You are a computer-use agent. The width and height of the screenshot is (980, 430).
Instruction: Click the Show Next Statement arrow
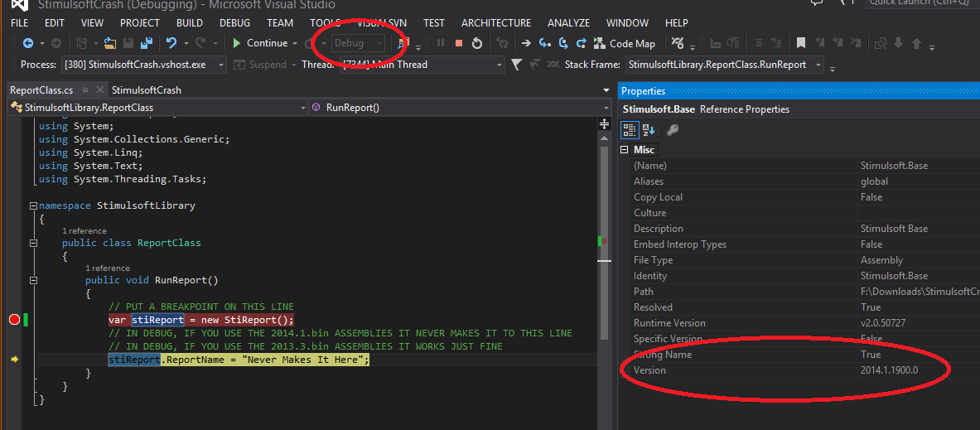coord(526,43)
